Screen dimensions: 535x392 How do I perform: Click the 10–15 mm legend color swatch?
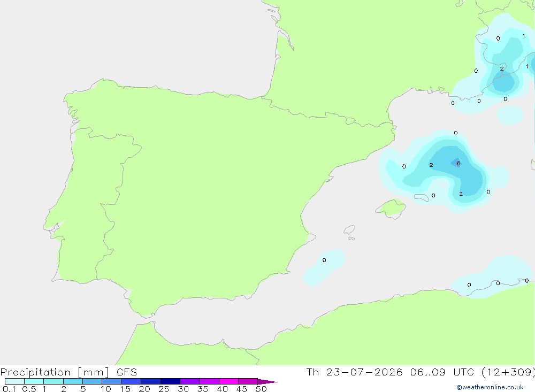coord(112,381)
